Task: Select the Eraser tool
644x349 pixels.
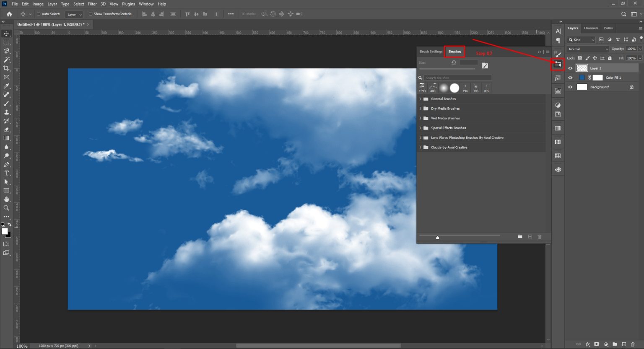Action: click(6, 129)
